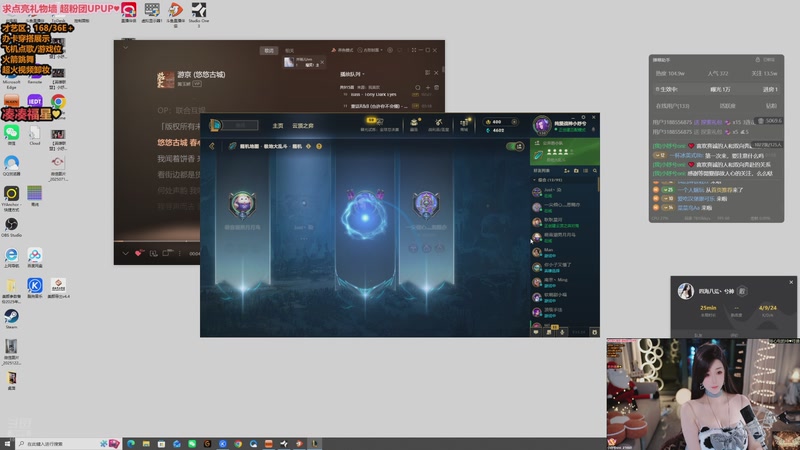Close the play queue panel in music player
Screen dimensions: 800x450
click(436, 73)
